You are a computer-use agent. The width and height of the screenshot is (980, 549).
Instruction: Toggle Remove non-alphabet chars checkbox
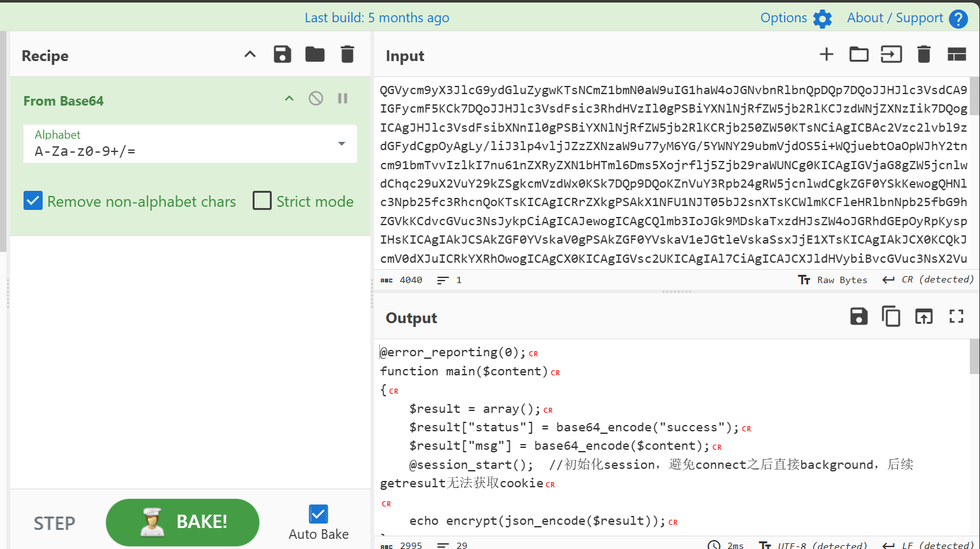[33, 201]
